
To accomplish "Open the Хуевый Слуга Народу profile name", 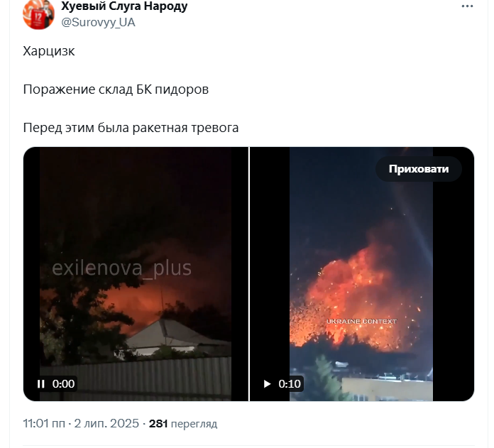I will [x=124, y=6].
